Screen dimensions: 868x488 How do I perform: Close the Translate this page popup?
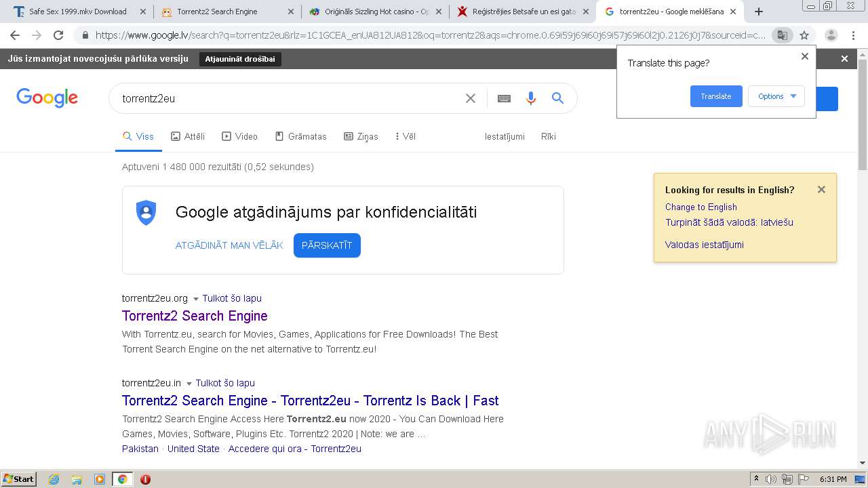pyautogui.click(x=805, y=56)
